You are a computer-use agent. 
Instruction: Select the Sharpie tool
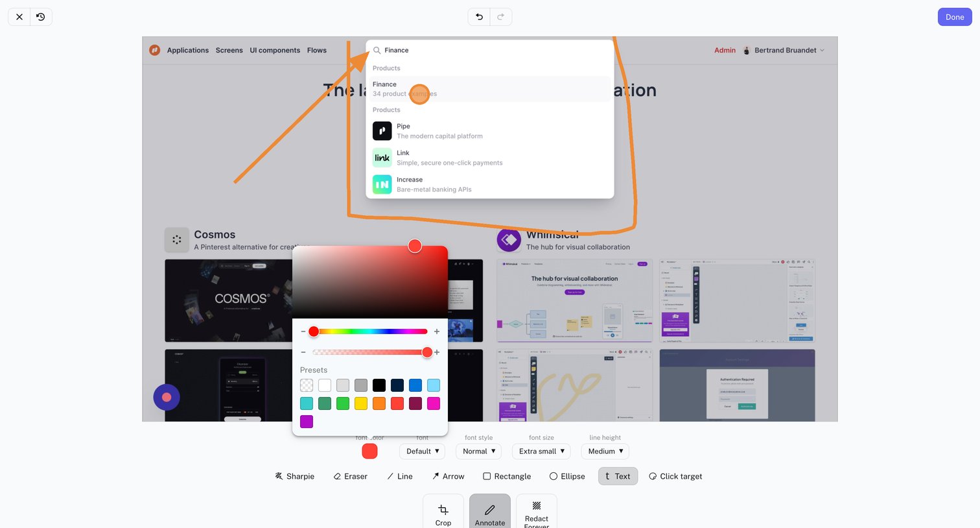pyautogui.click(x=295, y=476)
